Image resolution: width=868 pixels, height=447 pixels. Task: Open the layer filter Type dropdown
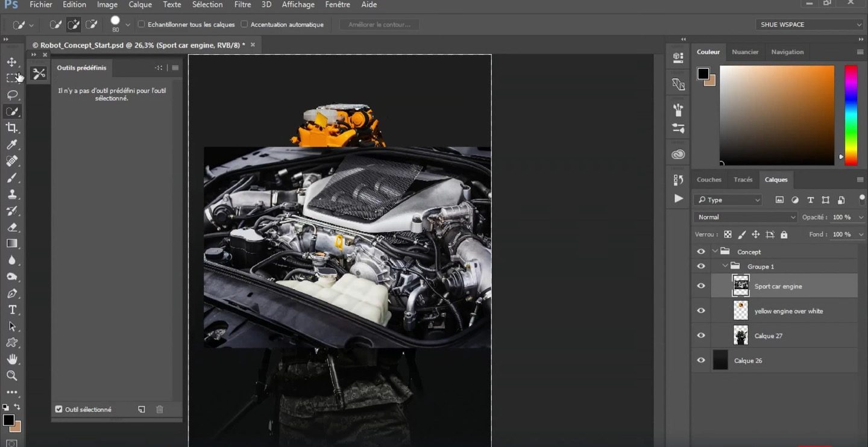[728, 200]
